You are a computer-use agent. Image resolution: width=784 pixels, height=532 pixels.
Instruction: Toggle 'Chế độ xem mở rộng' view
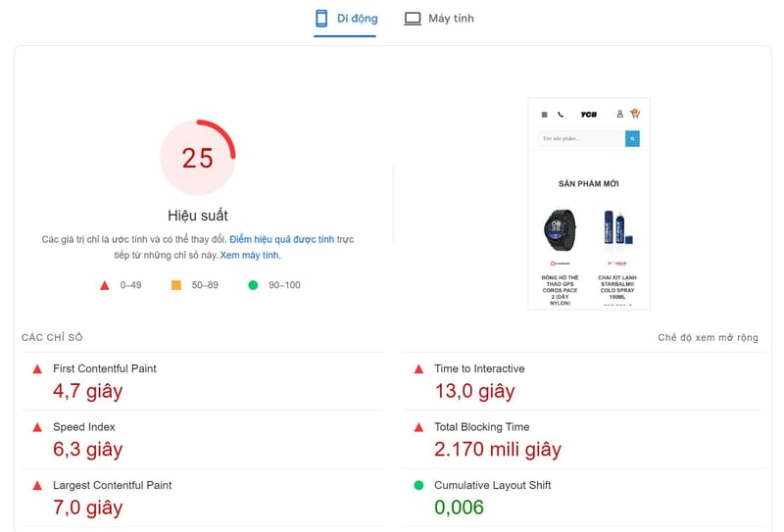(x=708, y=338)
